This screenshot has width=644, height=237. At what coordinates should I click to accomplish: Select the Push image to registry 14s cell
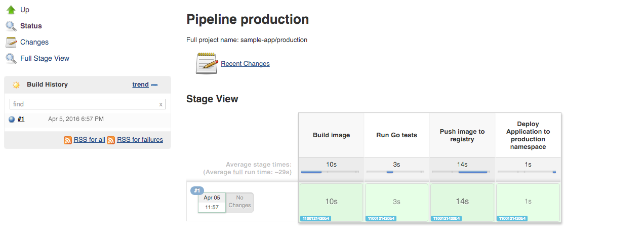(462, 202)
